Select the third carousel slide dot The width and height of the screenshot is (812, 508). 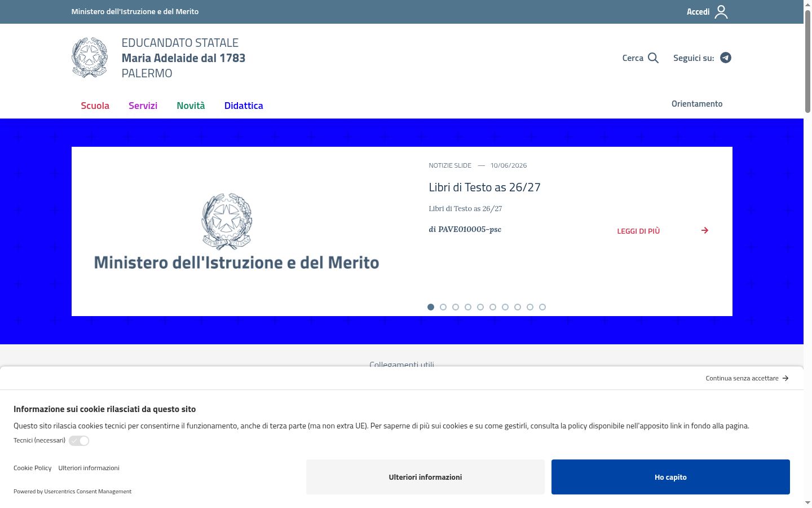point(456,307)
